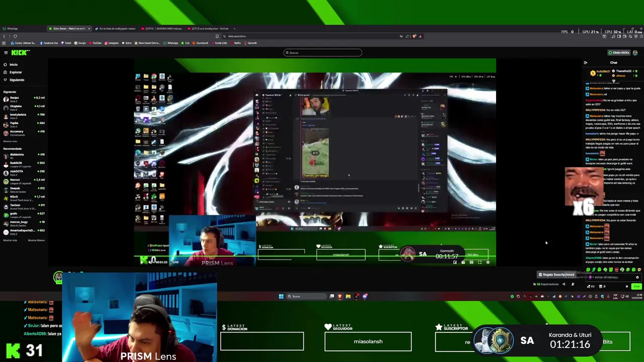Open leostyledota channel in sidebar
The height and width of the screenshot is (362, 644).
[x=24, y=116]
